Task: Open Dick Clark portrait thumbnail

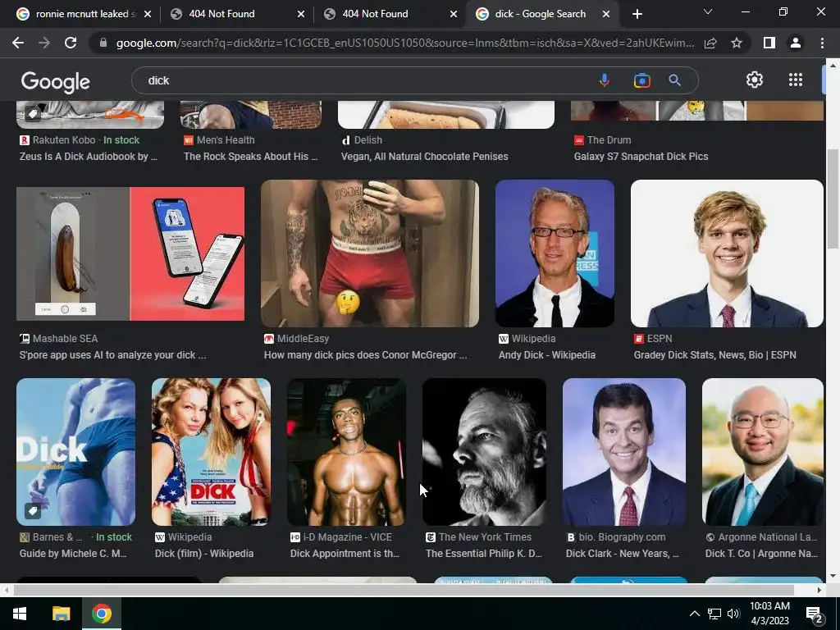Action: 624,452
